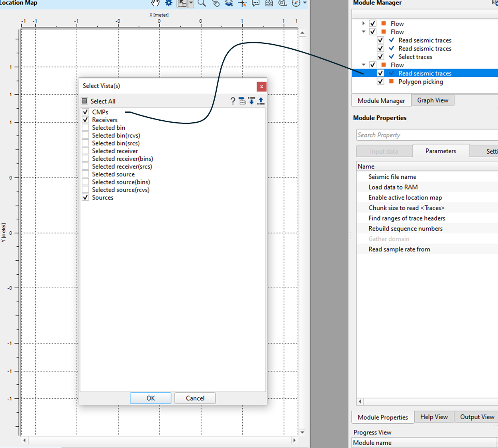Image resolution: width=498 pixels, height=448 pixels.
Task: Collapse the Flow containing Polygon picking
Action: tap(363, 65)
